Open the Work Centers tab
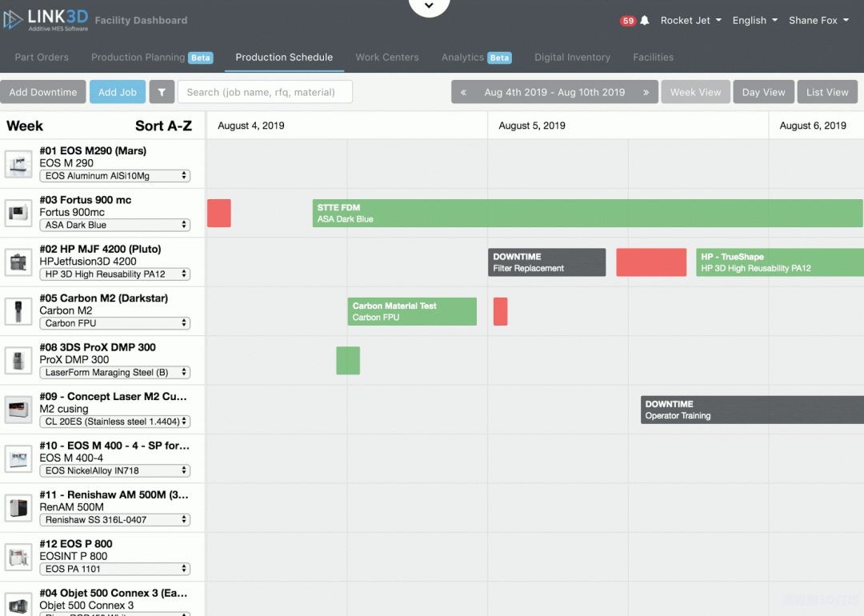The image size is (864, 616). click(x=387, y=58)
